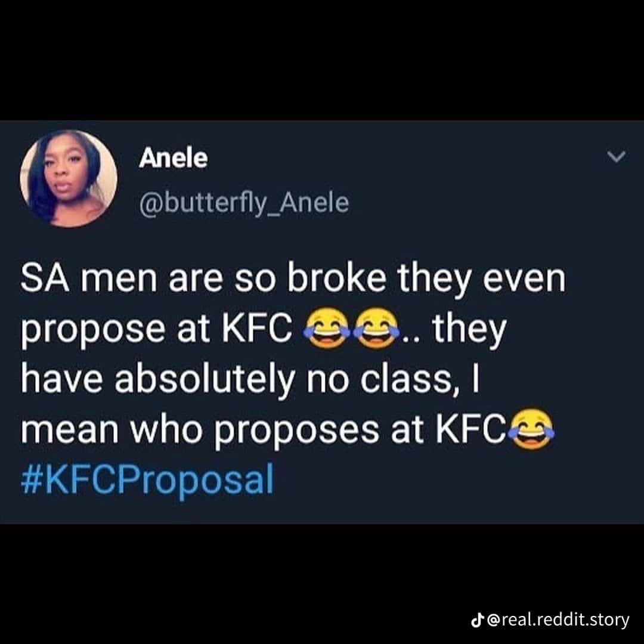The width and height of the screenshot is (644, 644).
Task: Select the word 'broke' in the tweet
Action: pos(337,278)
